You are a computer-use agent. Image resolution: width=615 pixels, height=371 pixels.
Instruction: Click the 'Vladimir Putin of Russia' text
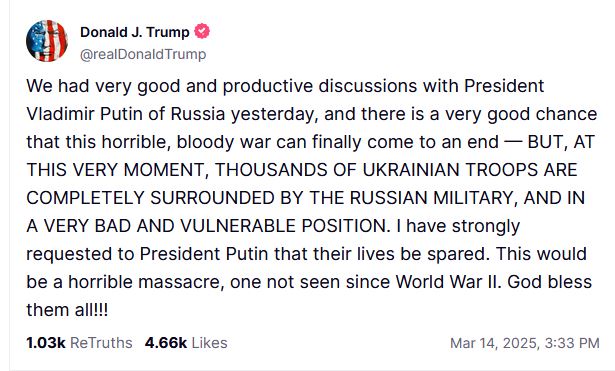coord(126,114)
